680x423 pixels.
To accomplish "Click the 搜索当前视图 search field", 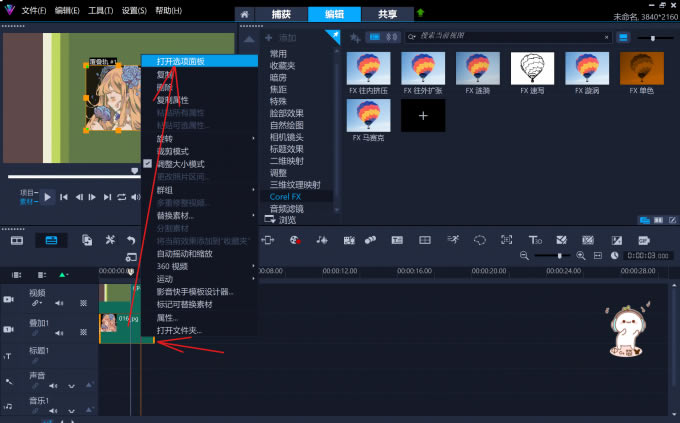I will click(x=508, y=37).
